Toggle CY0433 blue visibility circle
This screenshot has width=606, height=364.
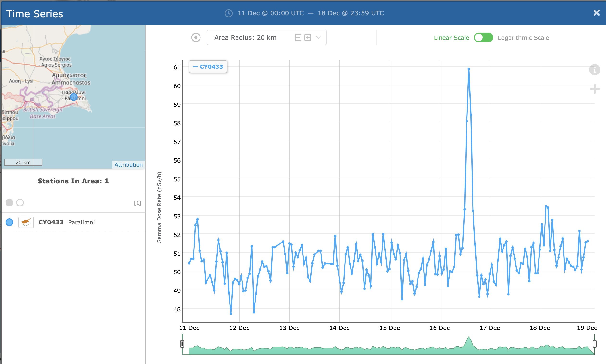click(x=9, y=222)
